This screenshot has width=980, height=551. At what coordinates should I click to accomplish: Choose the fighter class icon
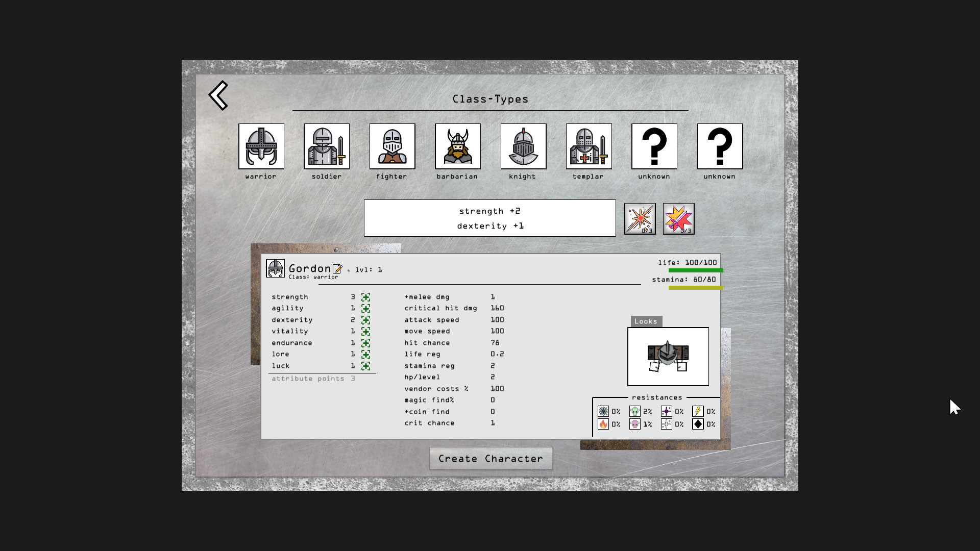pyautogui.click(x=391, y=147)
